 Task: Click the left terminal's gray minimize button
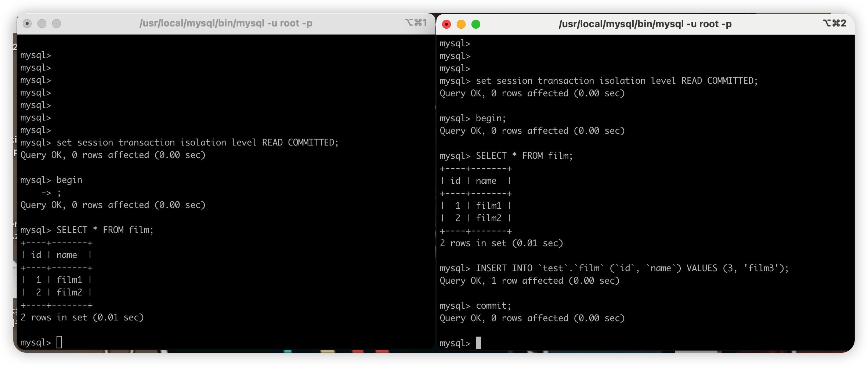[x=42, y=24]
